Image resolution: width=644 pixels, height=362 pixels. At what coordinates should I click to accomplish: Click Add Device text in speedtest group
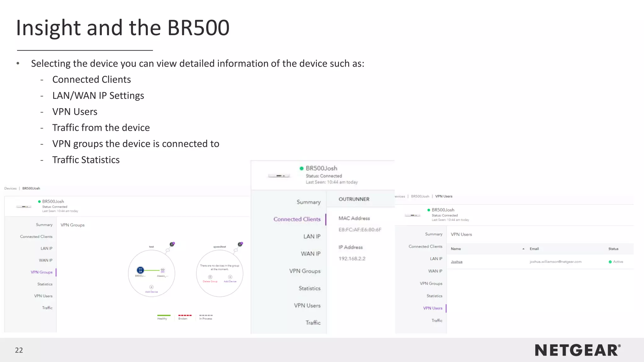230,282
